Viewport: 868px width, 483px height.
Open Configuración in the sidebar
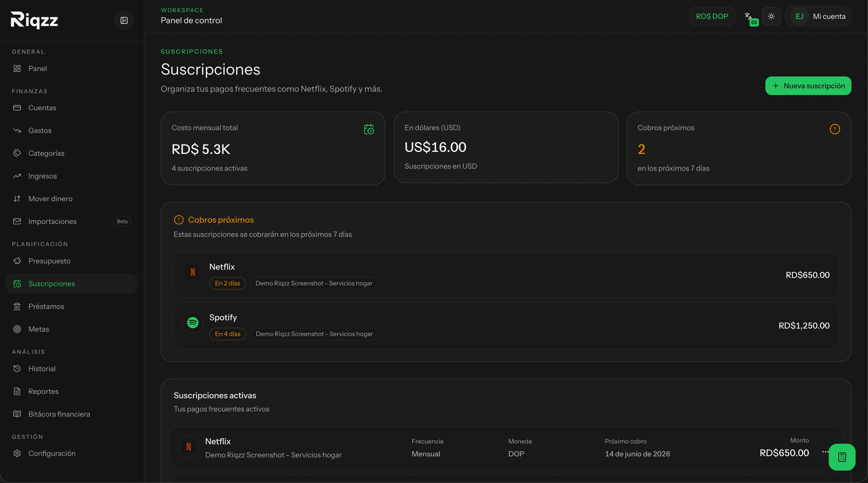(x=71, y=454)
